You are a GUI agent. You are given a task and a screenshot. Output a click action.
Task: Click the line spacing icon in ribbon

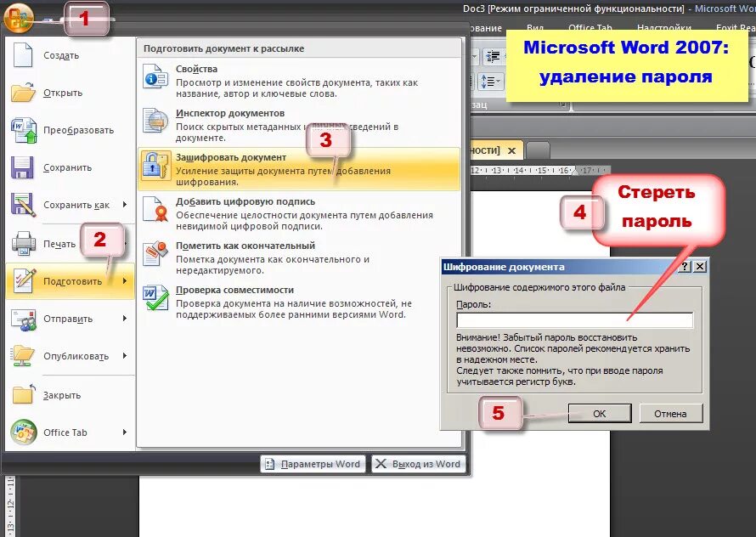tap(486, 82)
